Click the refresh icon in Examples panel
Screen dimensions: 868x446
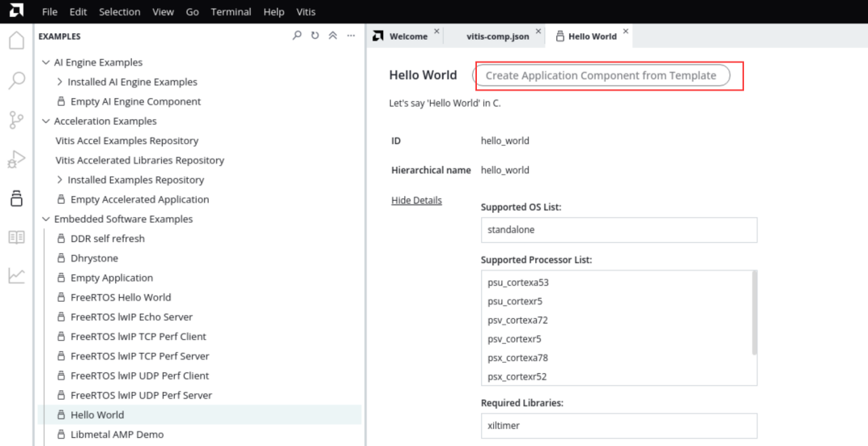(x=315, y=36)
